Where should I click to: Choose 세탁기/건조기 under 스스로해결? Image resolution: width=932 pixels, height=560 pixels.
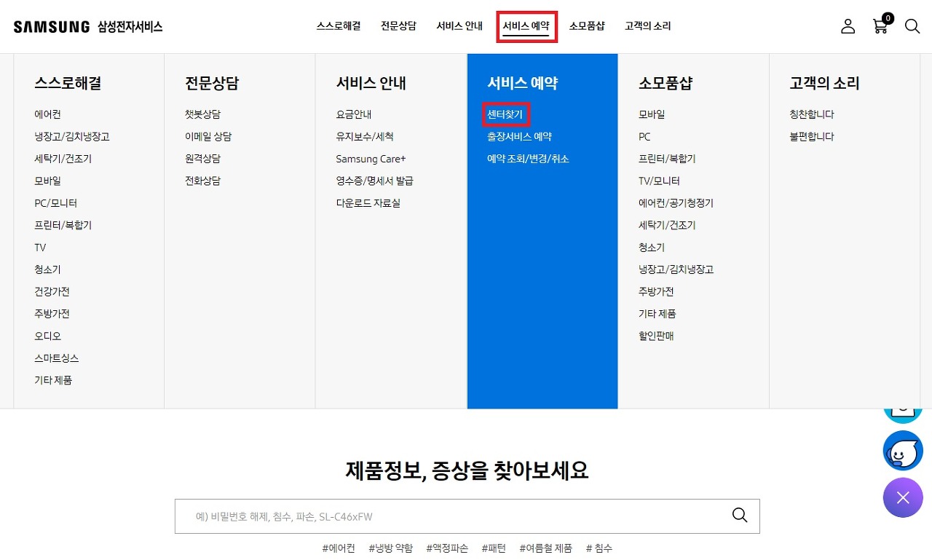coord(63,159)
